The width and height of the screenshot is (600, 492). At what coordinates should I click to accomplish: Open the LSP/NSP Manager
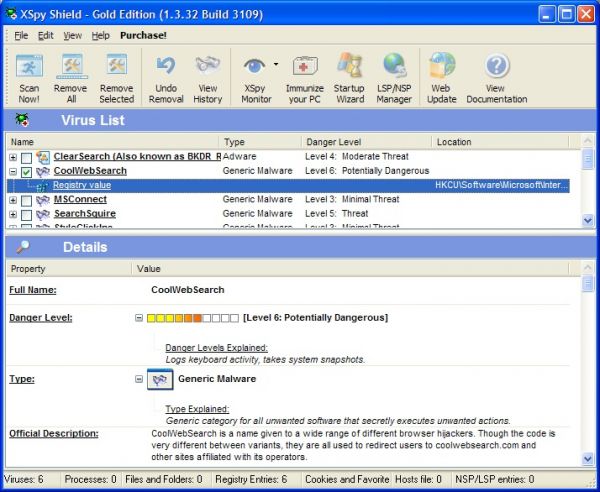pos(394,68)
